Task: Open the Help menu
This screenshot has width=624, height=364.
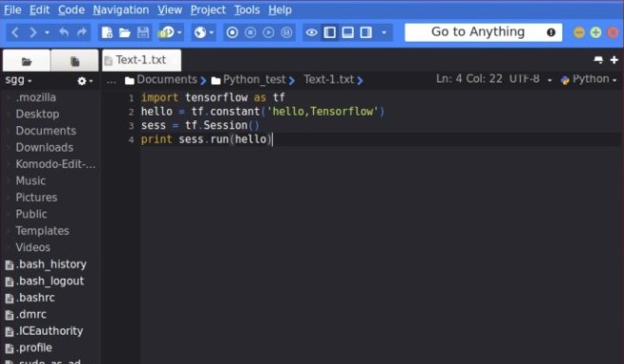Action: pyautogui.click(x=280, y=9)
